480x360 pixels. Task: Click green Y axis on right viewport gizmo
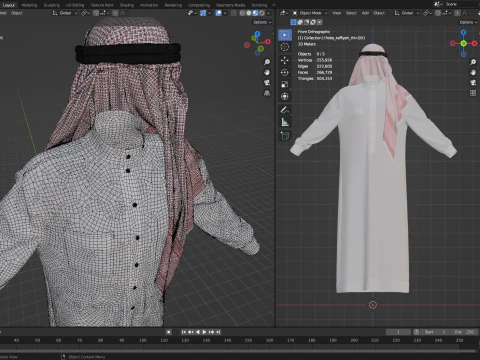(x=463, y=43)
